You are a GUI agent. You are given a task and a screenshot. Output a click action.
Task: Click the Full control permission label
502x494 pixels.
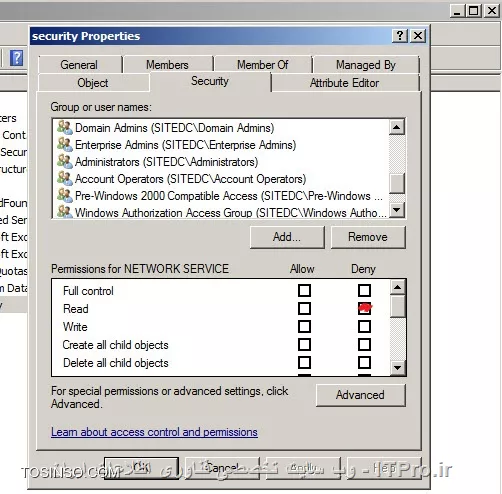point(88,291)
